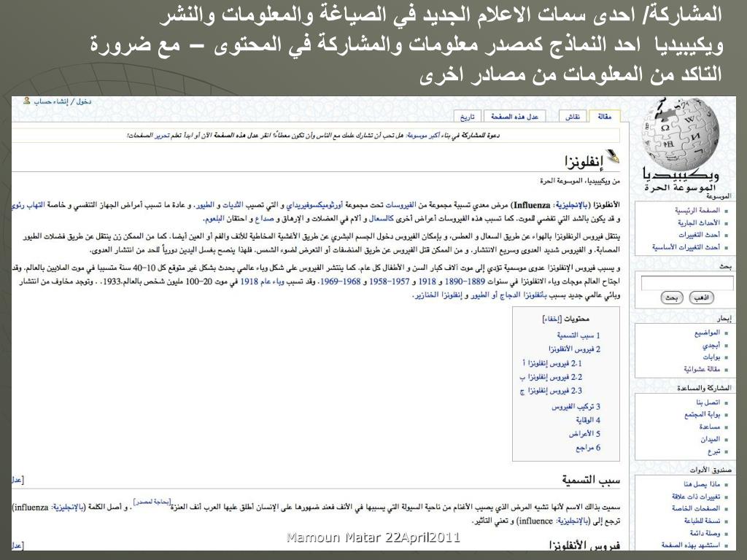
Task: Jump to contents entry 2.1 فيروس إنفلونزا أ
Action: (551, 363)
